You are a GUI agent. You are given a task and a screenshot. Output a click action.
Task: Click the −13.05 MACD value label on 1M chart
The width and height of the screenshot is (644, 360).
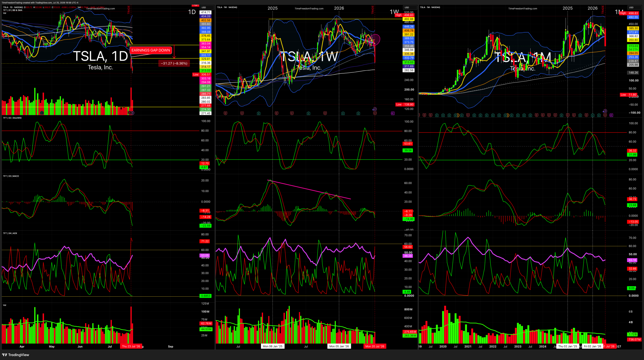[x=633, y=222]
